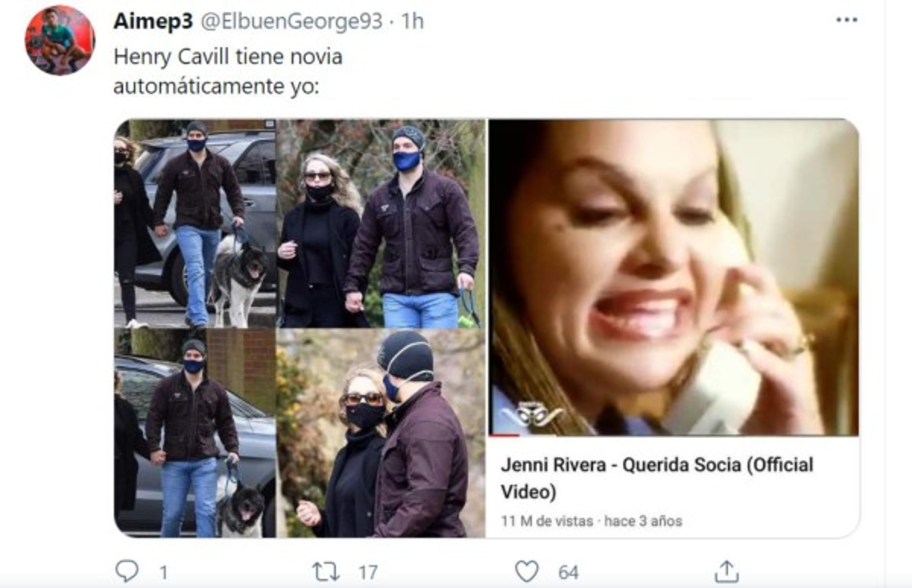Open the Jenni Rivera Querida Socia video title

click(656, 478)
